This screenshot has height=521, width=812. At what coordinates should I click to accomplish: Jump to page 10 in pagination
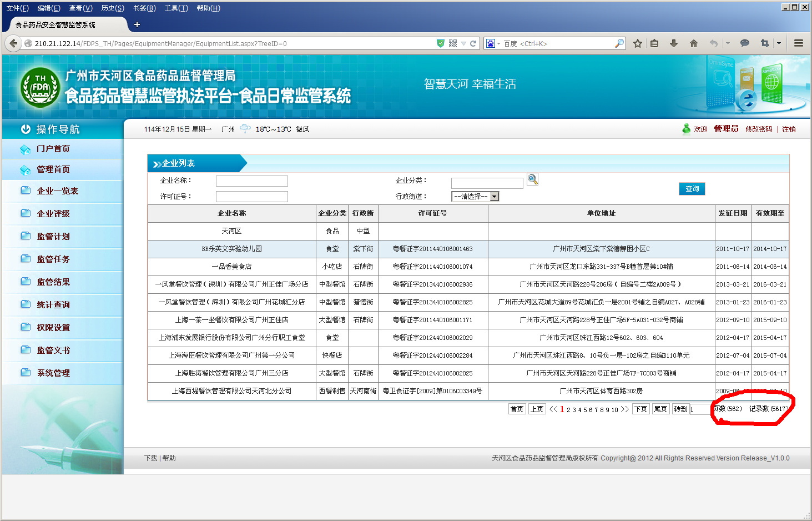coord(615,410)
